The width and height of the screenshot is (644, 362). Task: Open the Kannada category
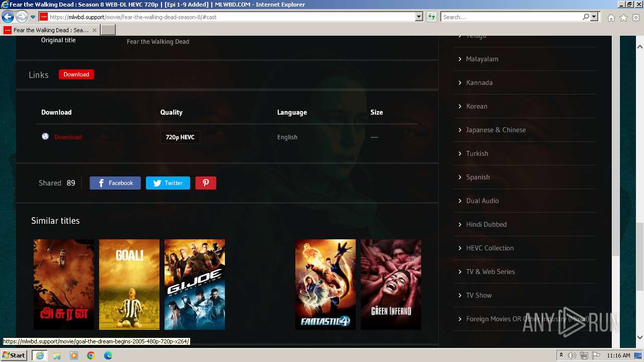click(479, 82)
